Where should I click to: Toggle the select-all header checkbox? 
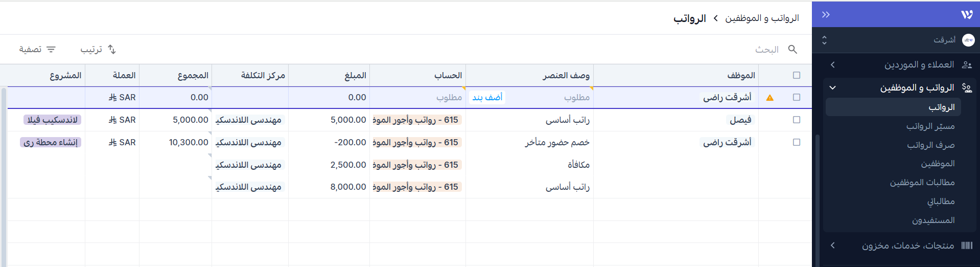pyautogui.click(x=796, y=75)
